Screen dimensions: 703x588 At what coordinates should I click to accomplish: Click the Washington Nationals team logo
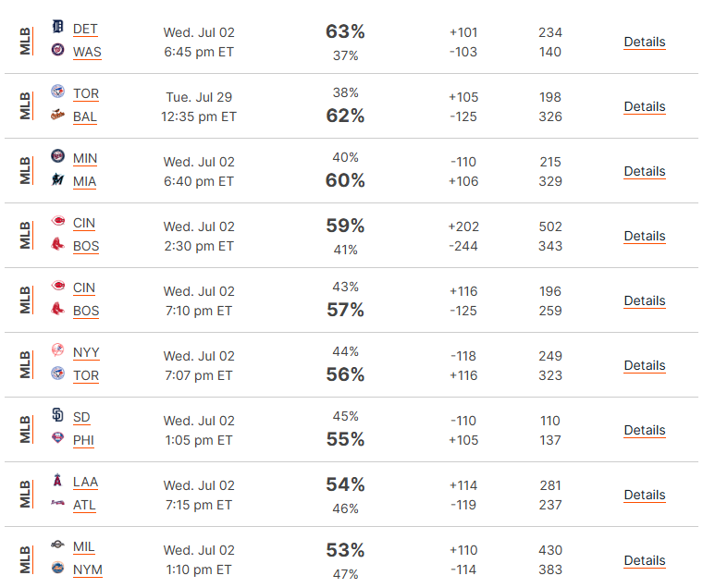click(x=58, y=49)
